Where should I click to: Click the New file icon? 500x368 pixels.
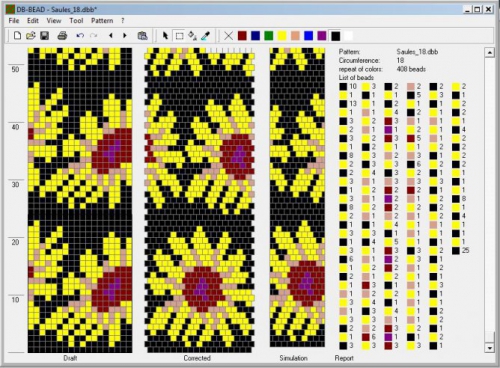click(17, 36)
